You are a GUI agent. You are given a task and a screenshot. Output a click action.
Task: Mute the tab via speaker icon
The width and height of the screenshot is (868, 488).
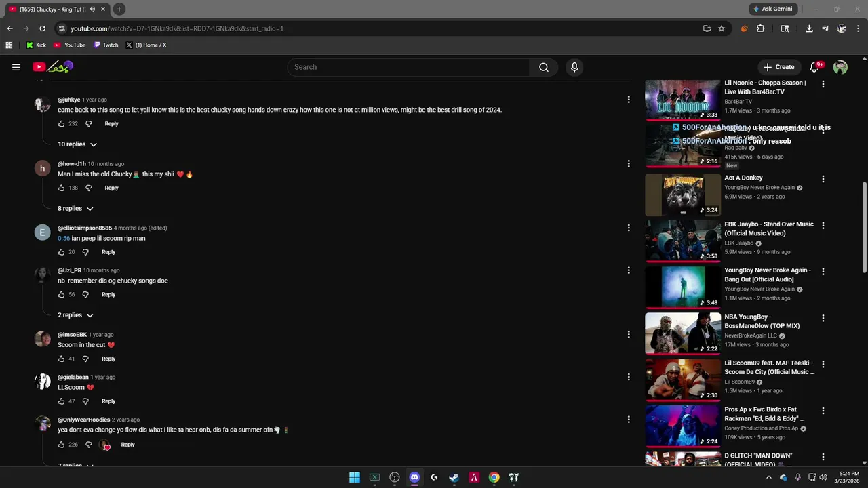92,9
